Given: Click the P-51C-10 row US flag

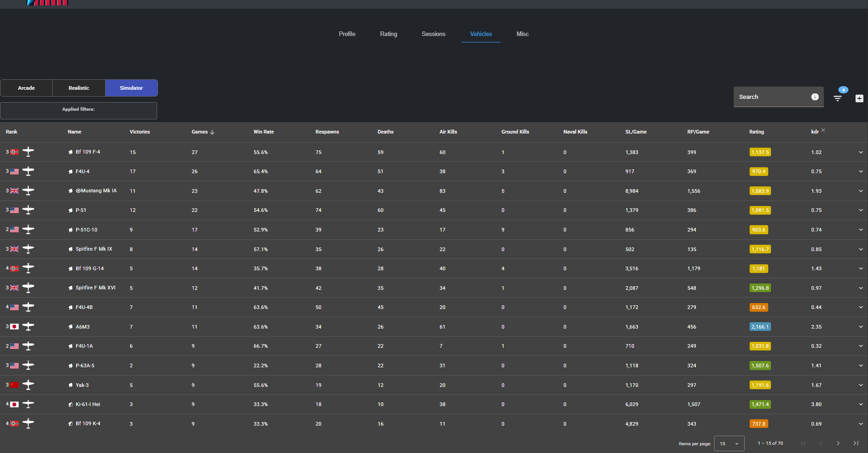Looking at the screenshot, I should 15,230.
